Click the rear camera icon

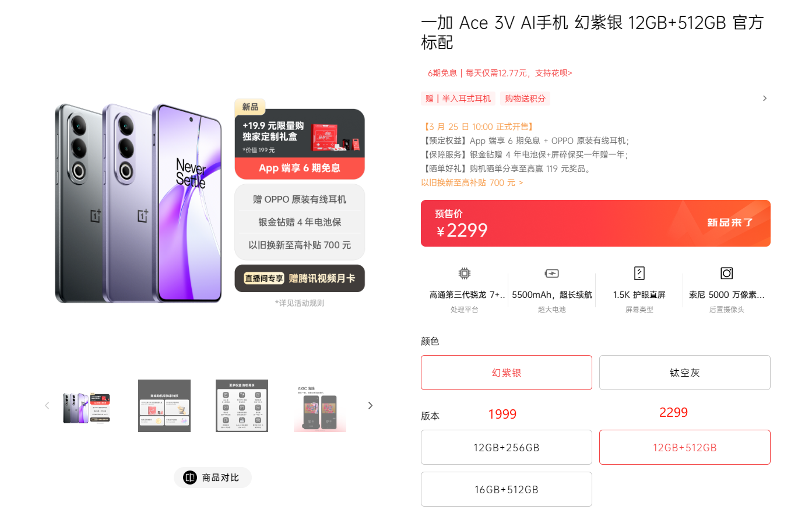pos(726,273)
